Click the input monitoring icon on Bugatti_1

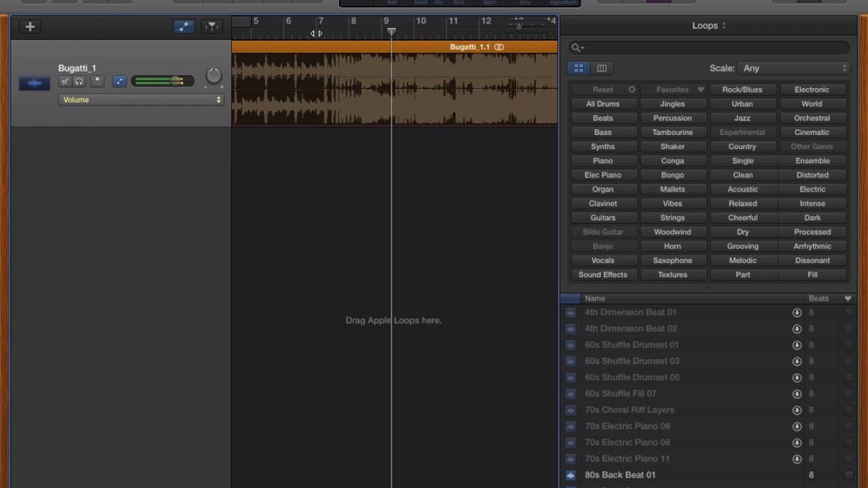click(97, 81)
